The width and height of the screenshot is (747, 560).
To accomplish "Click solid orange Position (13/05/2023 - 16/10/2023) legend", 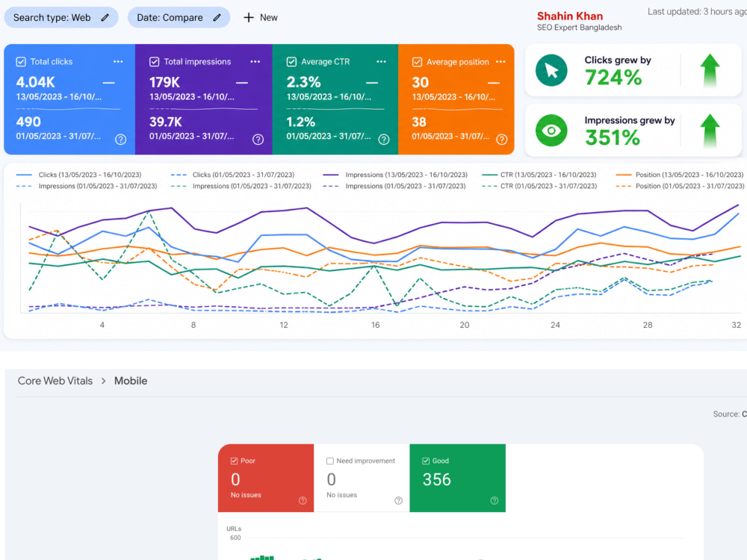I will click(680, 175).
